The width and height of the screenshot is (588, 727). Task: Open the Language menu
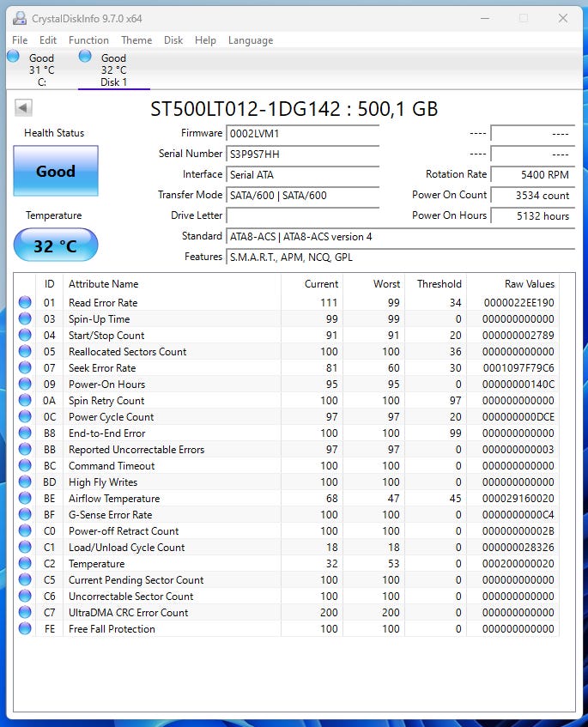tap(251, 40)
